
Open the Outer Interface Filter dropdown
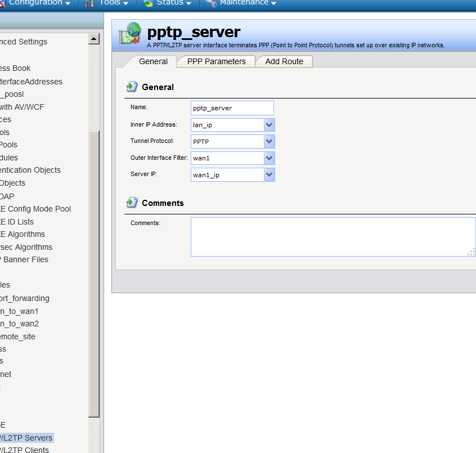coord(269,159)
